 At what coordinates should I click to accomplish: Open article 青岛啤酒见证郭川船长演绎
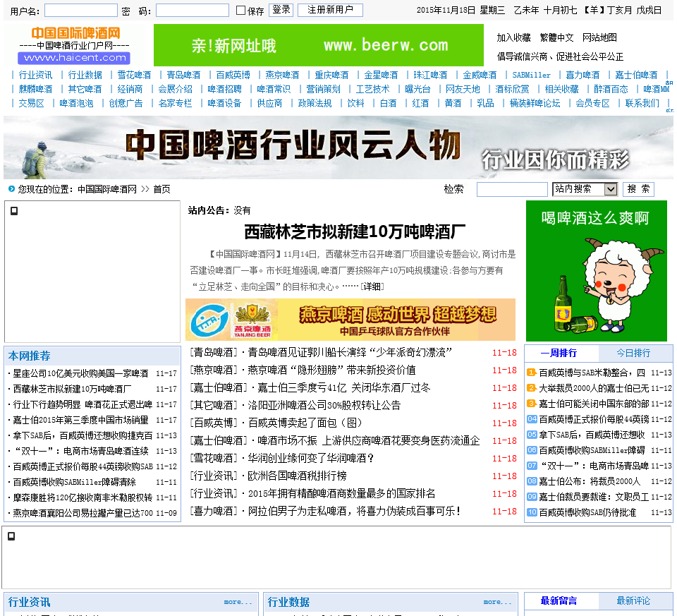pyautogui.click(x=349, y=353)
